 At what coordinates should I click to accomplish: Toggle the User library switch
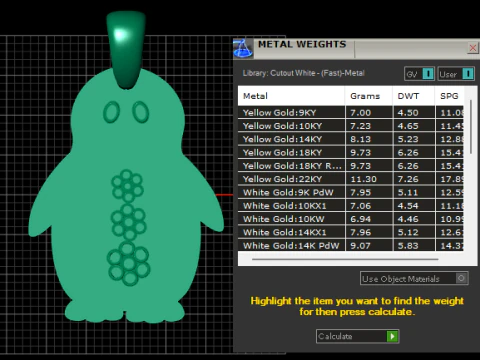pyautogui.click(x=456, y=74)
